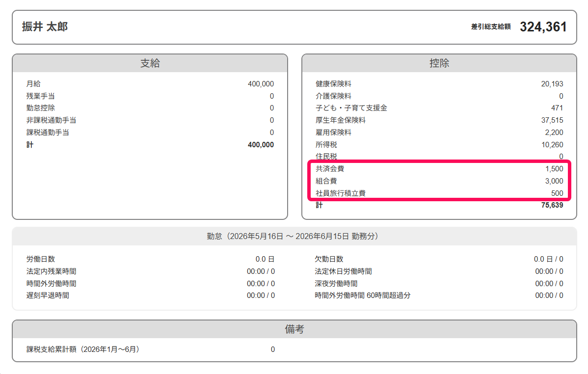Click the 組合費 amount 3,000
Viewport: 588px width, 374px height.
tap(554, 181)
